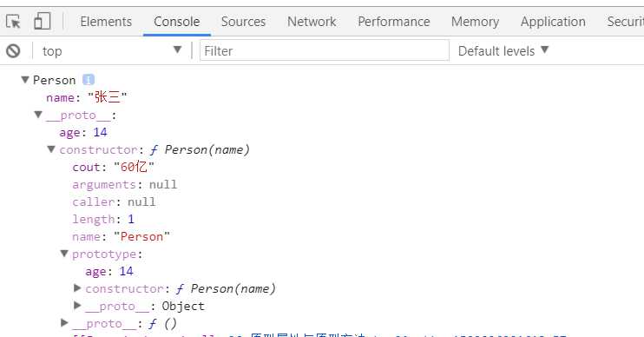Expand the __proto__: Object node
The height and width of the screenshot is (337, 644).
[77, 306]
